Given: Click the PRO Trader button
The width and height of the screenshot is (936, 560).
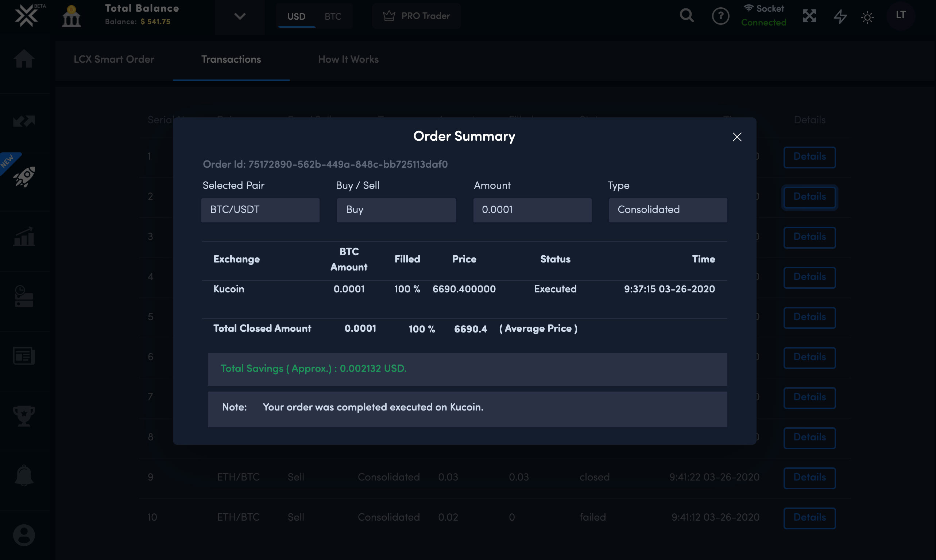Looking at the screenshot, I should coord(417,16).
